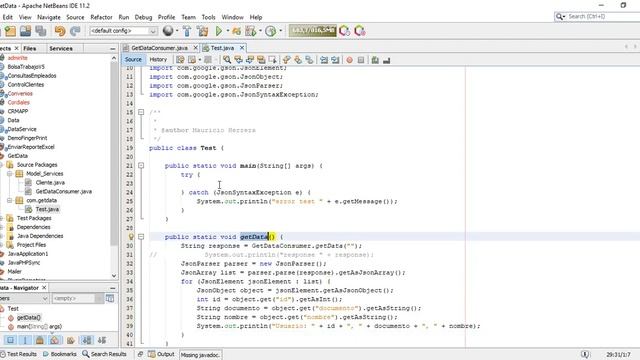The image size is (640, 360).
Task: Collapse the Model_Services package node
Action: (x=9, y=173)
